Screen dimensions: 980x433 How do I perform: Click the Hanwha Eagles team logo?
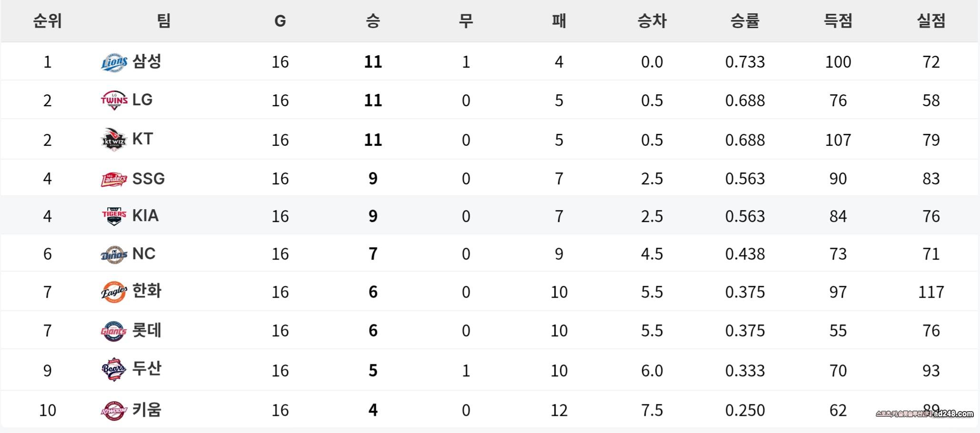114,292
